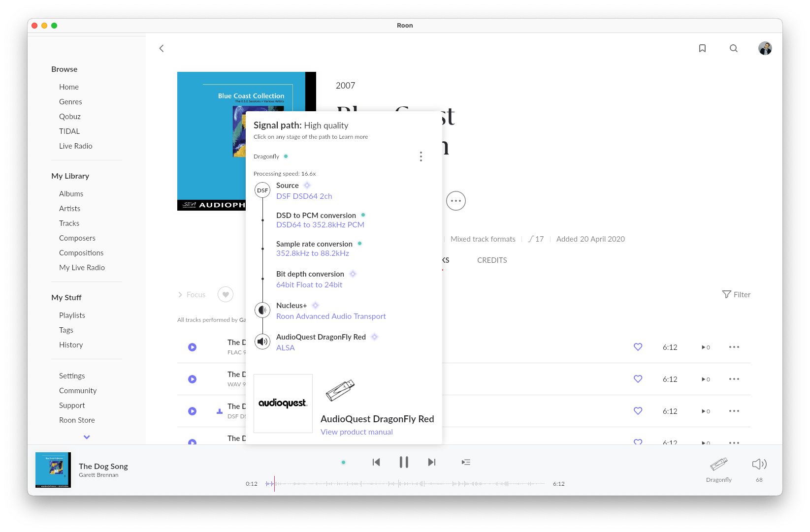
Task: Open Qobuz in the sidebar
Action: [x=70, y=117]
